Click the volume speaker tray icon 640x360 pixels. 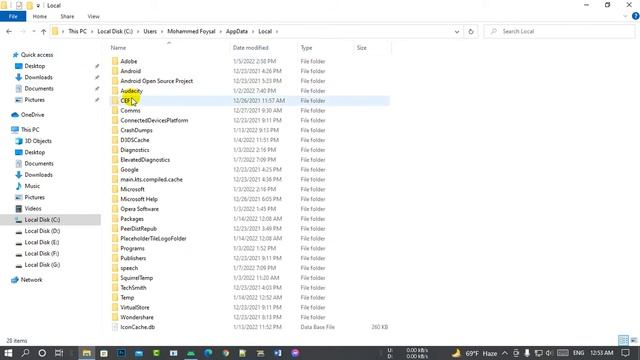549,353
